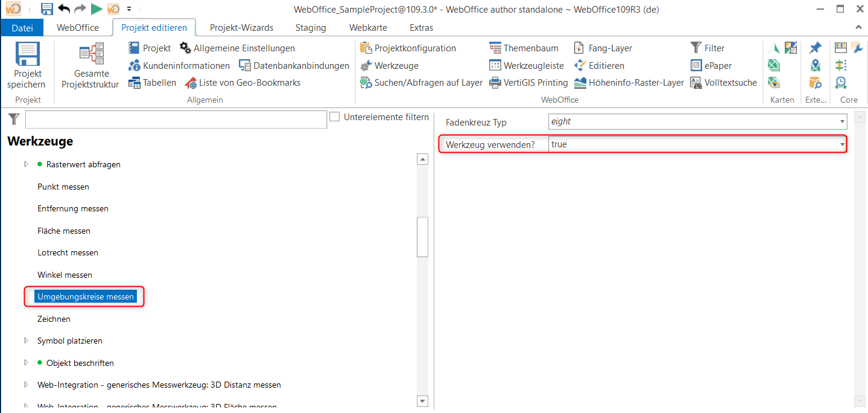This screenshot has width=868, height=413.
Task: Enable the Unterelemente filtern checkbox
Action: point(334,117)
